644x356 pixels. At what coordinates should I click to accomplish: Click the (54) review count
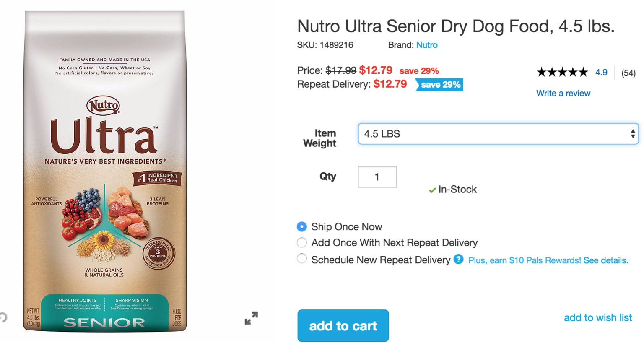pyautogui.click(x=629, y=72)
